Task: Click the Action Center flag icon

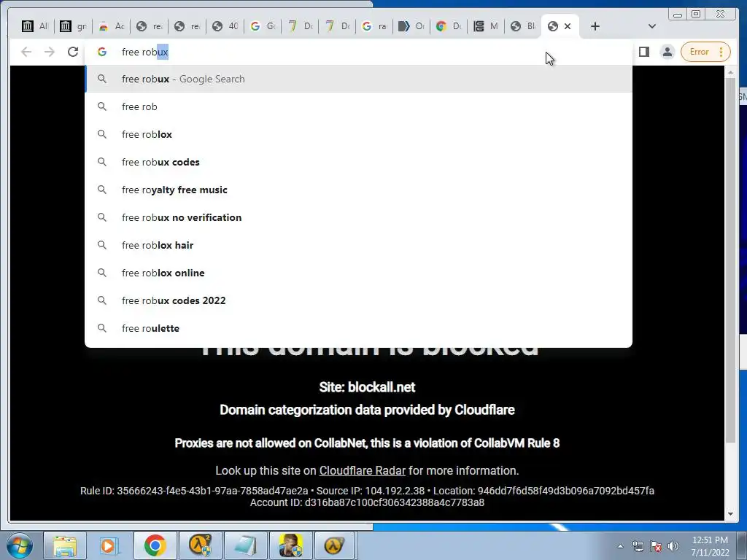Action: [656, 546]
